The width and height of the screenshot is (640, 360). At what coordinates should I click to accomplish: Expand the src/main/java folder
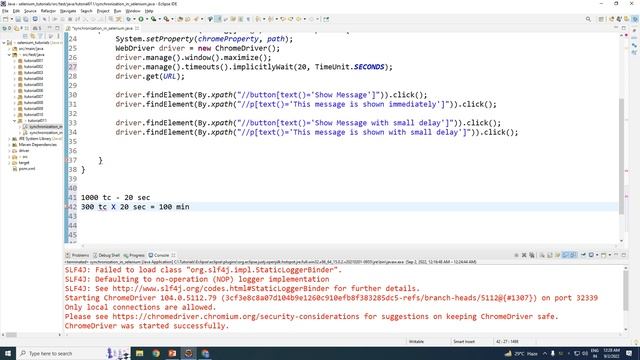coord(9,49)
